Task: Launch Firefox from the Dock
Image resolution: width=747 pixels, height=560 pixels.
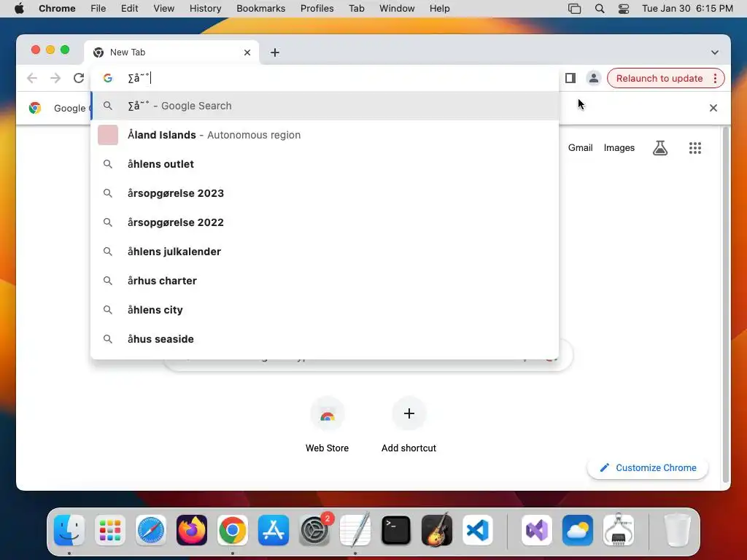Action: tap(192, 530)
